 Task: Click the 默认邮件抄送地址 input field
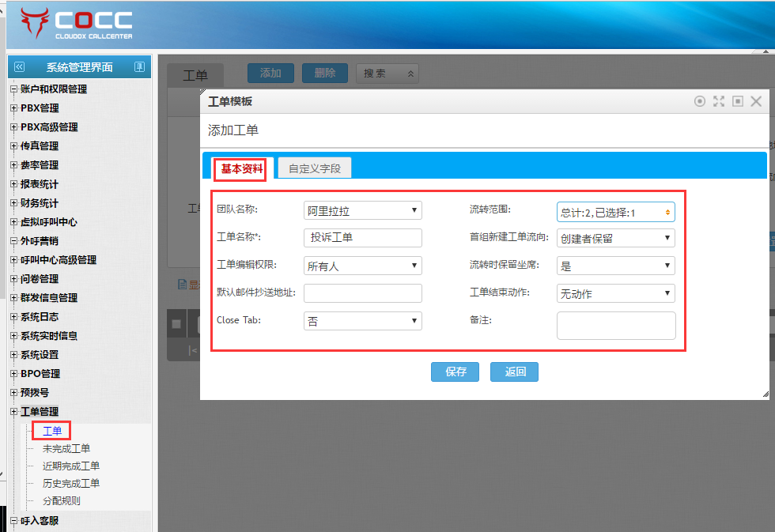[x=362, y=293]
